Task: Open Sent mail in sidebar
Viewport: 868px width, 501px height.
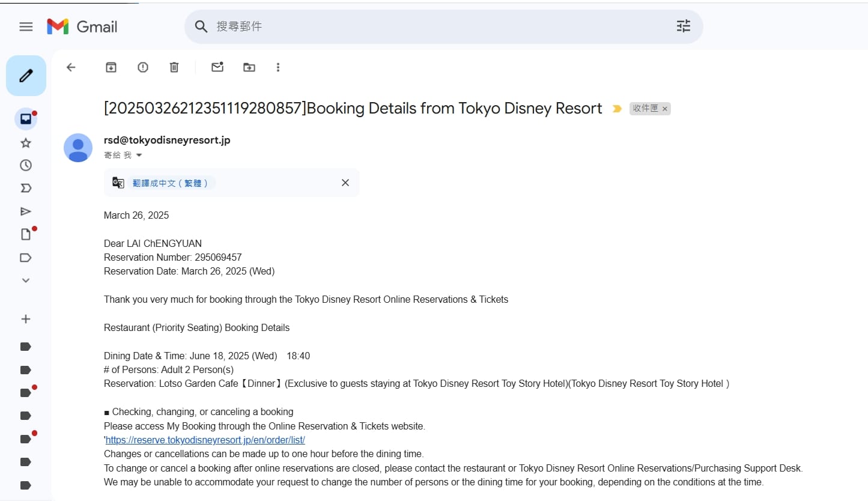Action: [26, 211]
